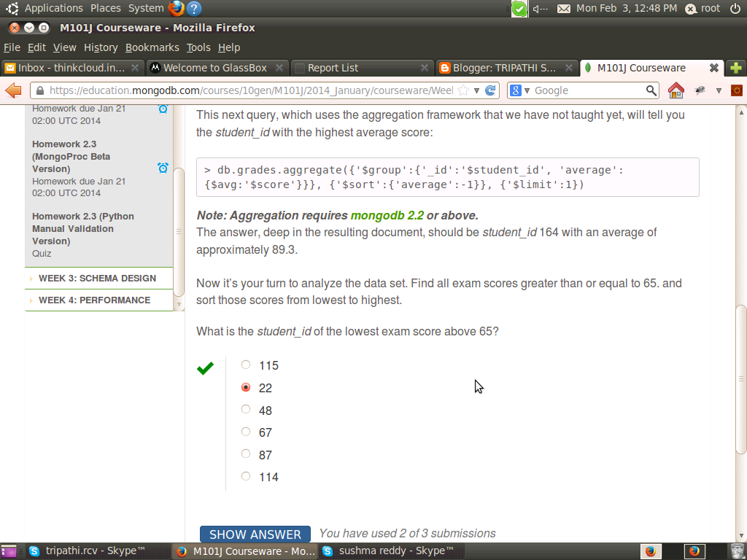747x560 pixels.
Task: Open the mongodb 2.2 link
Action: (387, 215)
